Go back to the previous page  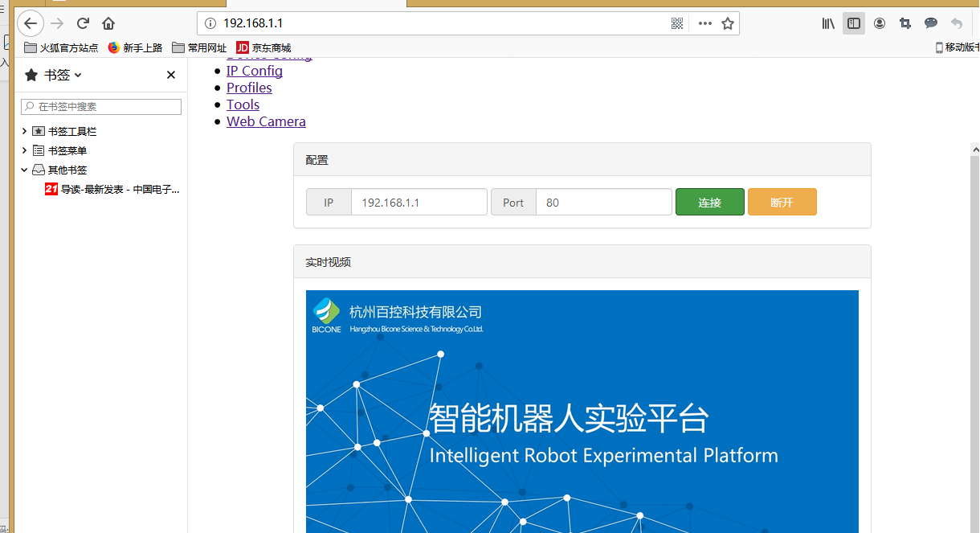(31, 23)
